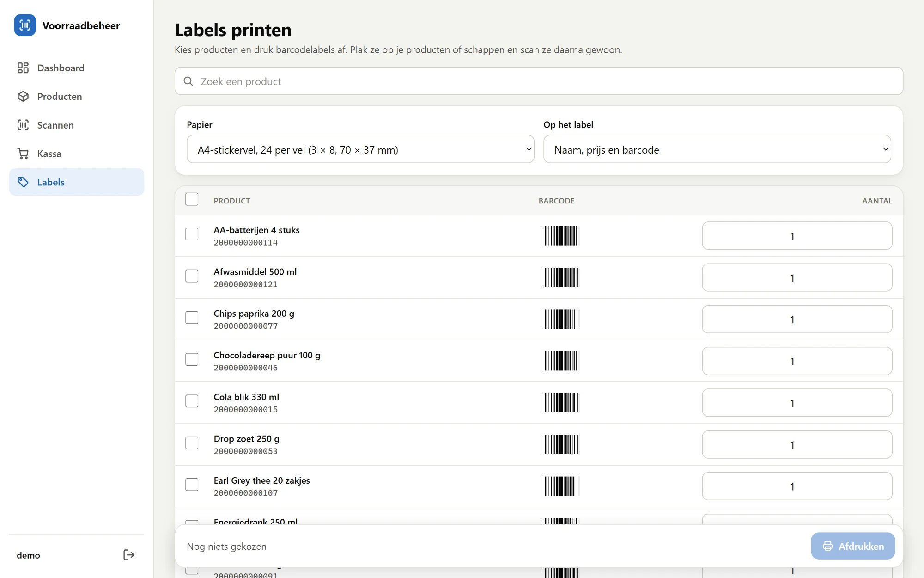The height and width of the screenshot is (578, 924).
Task: Tick the Chocoladereep puur 100 g checkbox
Action: [192, 359]
